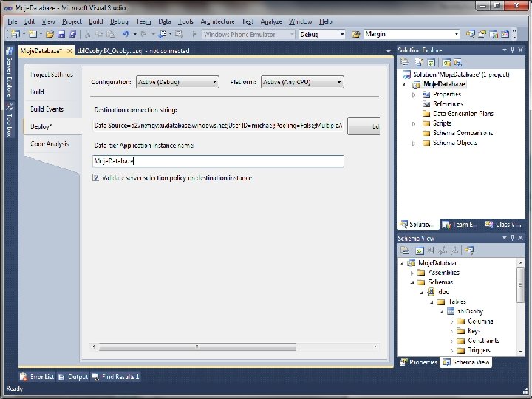This screenshot has width=532, height=399.
Task: Open the Platform dropdown
Action: pyautogui.click(x=339, y=83)
